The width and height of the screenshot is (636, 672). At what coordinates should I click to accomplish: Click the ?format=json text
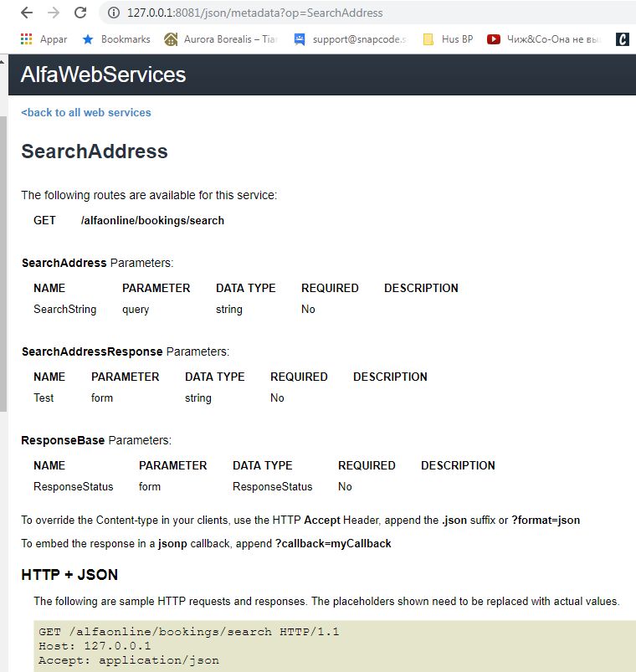[546, 520]
